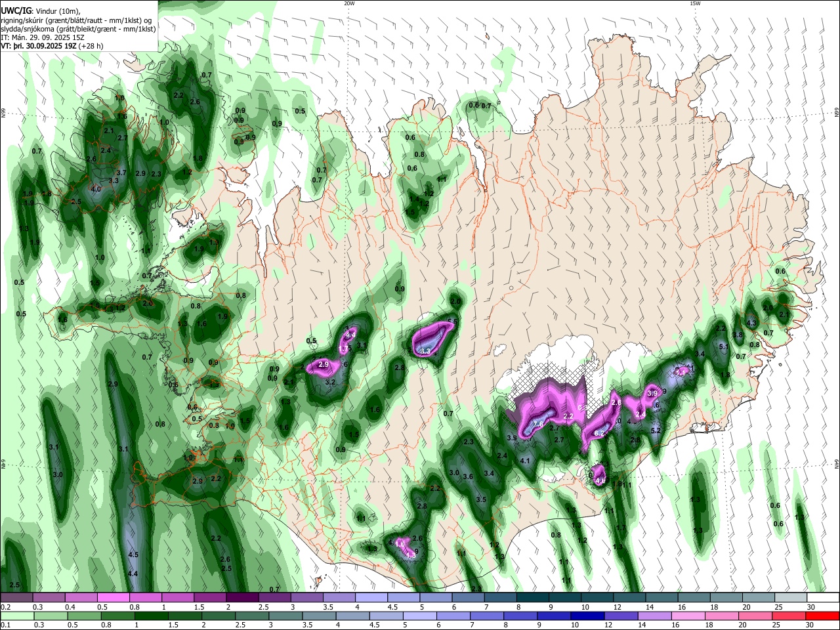Viewport: 840px width, 630px height.
Task: Click the 'rigning/skúrir' legend description line
Action: [x=75, y=20]
